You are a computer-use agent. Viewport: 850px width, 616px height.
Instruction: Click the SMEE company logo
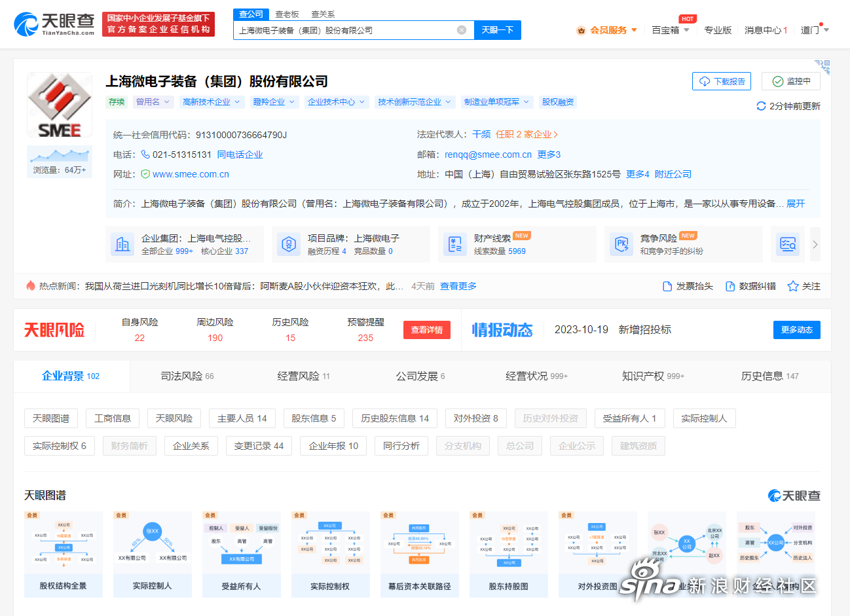click(60, 105)
